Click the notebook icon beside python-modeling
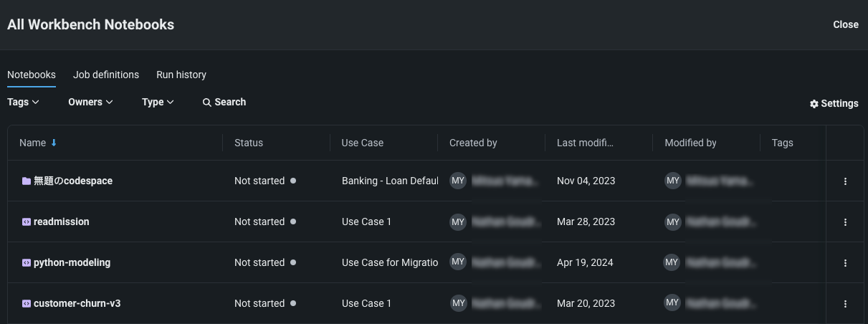 (x=27, y=263)
